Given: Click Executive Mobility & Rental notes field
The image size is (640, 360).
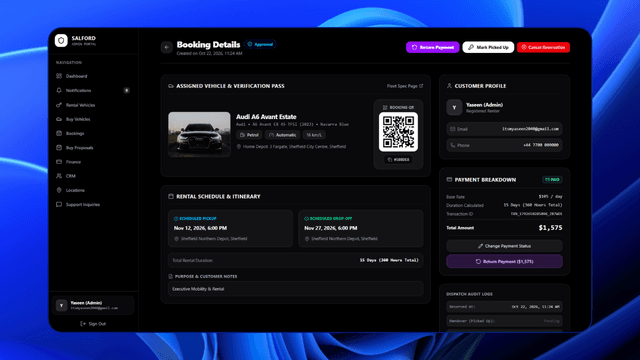Looking at the screenshot, I should coord(296,289).
